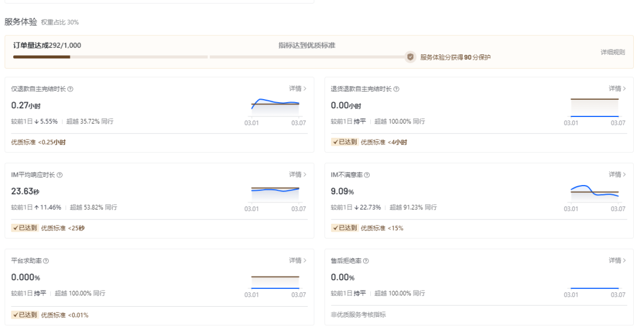Click help icon next to 仅退款自主完结时长

70,89
